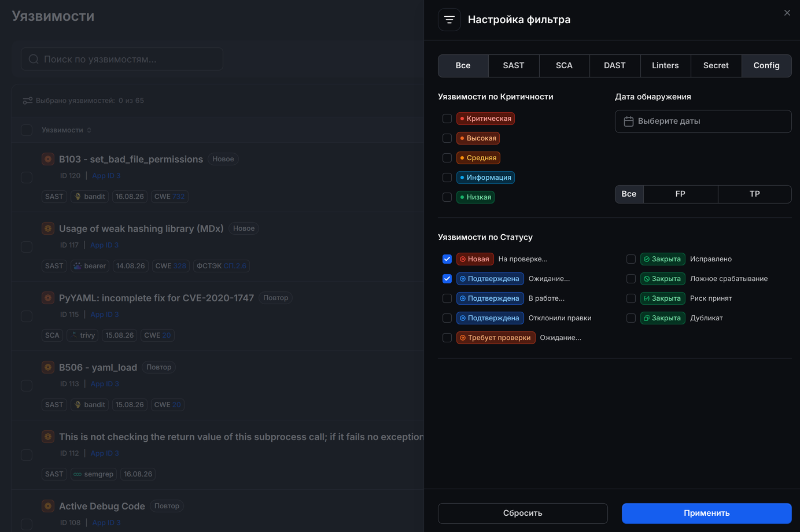Open App ID 3 link under B103
This screenshot has width=800, height=532.
click(106, 176)
